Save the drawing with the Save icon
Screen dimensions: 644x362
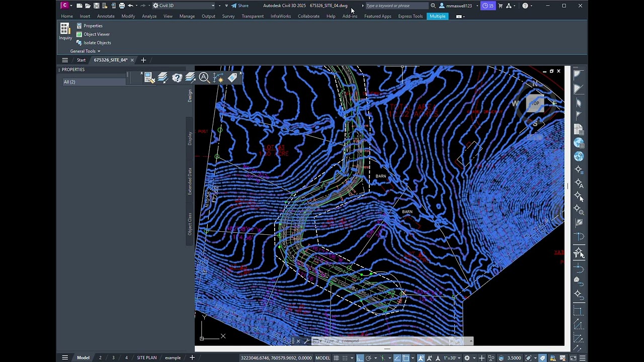[97, 6]
